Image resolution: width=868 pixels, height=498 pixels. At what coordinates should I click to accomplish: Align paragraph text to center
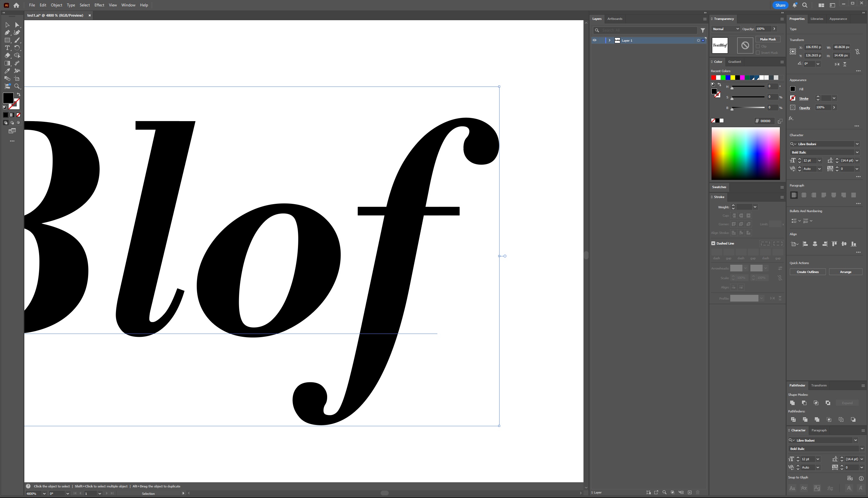804,195
